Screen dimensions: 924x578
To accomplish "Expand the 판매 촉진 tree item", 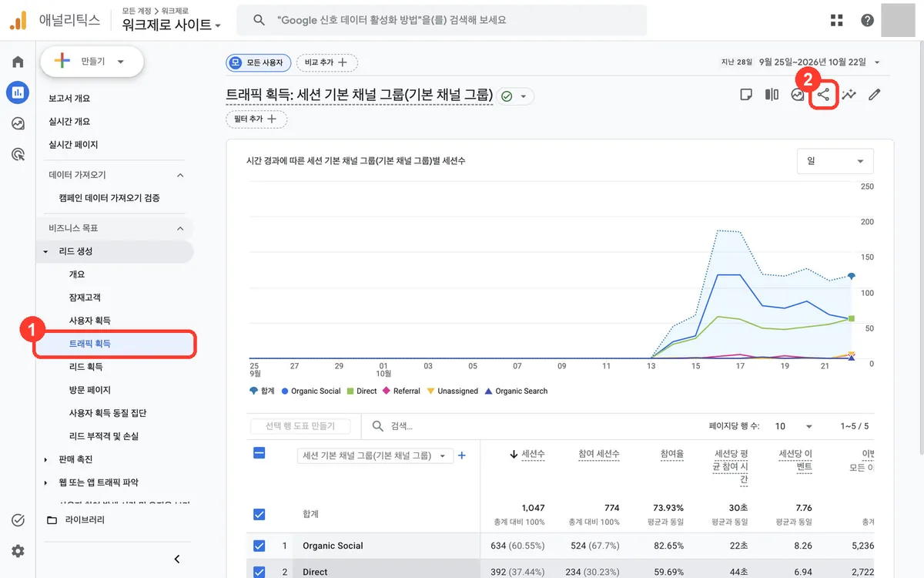I will click(45, 459).
